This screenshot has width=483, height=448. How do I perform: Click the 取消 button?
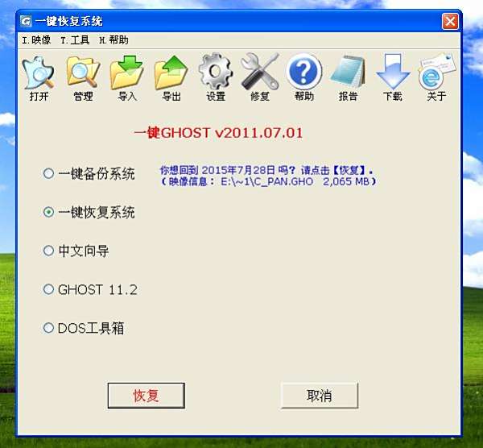click(x=320, y=396)
